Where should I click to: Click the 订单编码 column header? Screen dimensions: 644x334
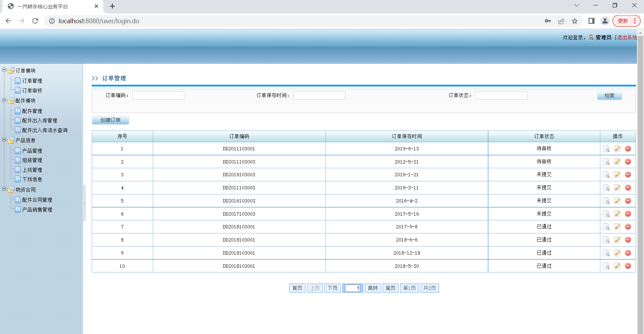239,136
